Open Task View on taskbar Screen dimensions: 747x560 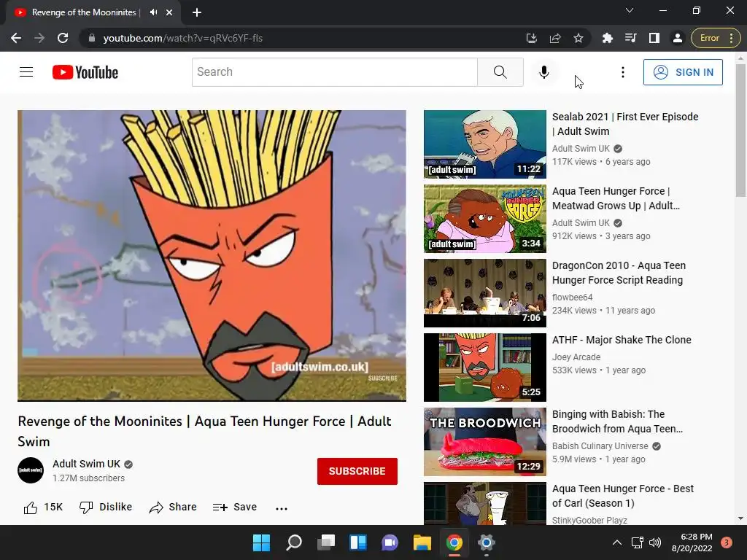326,542
